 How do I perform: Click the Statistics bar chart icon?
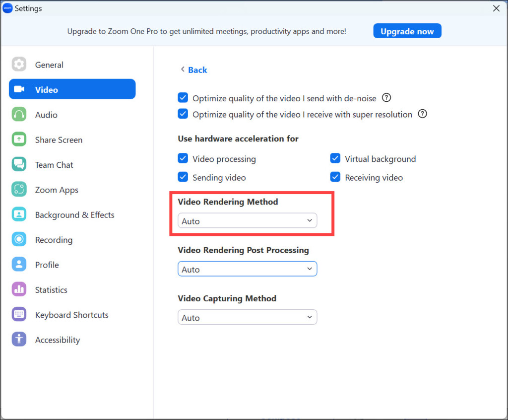[x=19, y=290]
